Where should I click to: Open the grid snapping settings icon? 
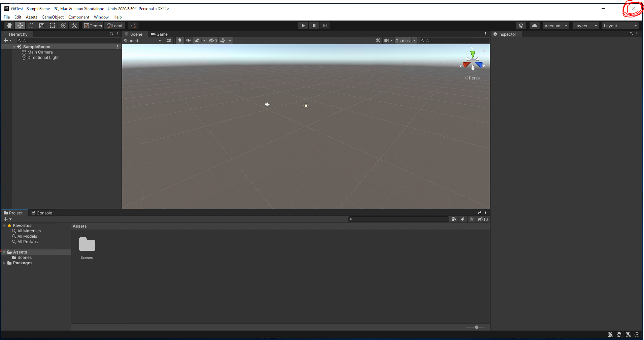point(133,26)
